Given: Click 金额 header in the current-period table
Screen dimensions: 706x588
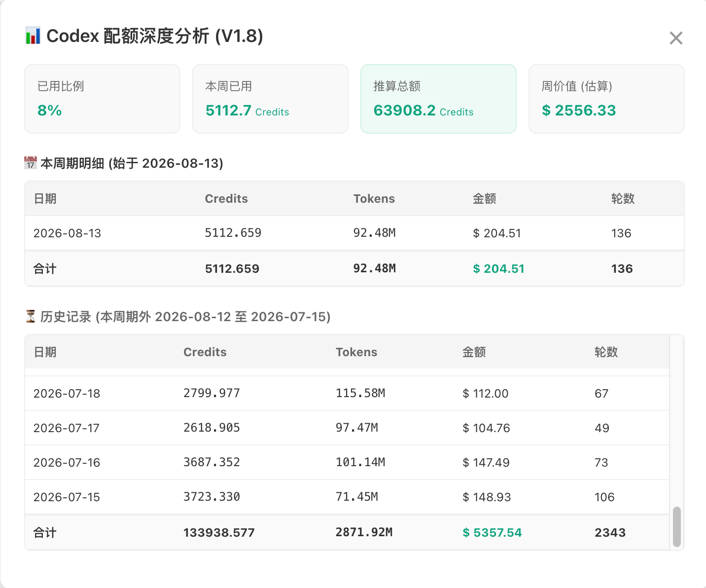Looking at the screenshot, I should 485,199.
